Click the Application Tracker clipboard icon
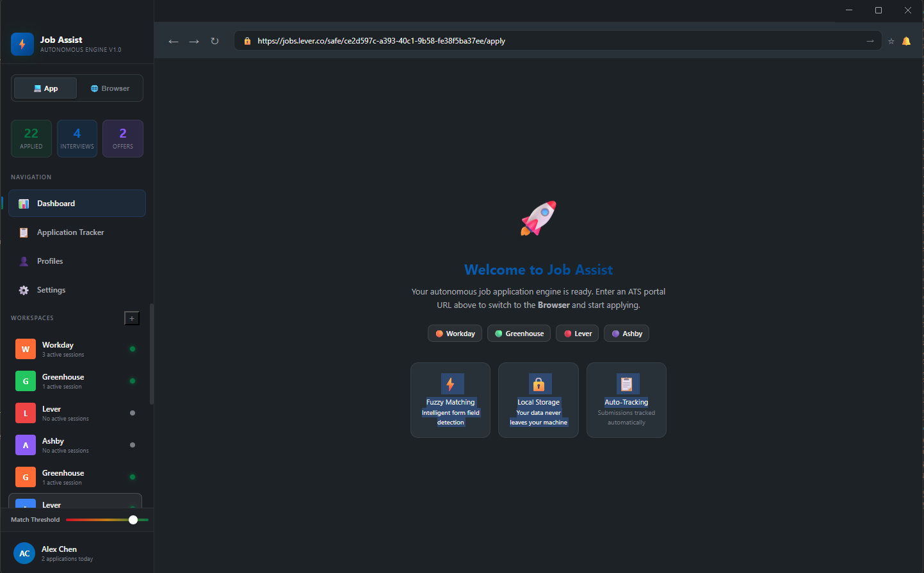This screenshot has width=924, height=573. tap(24, 232)
